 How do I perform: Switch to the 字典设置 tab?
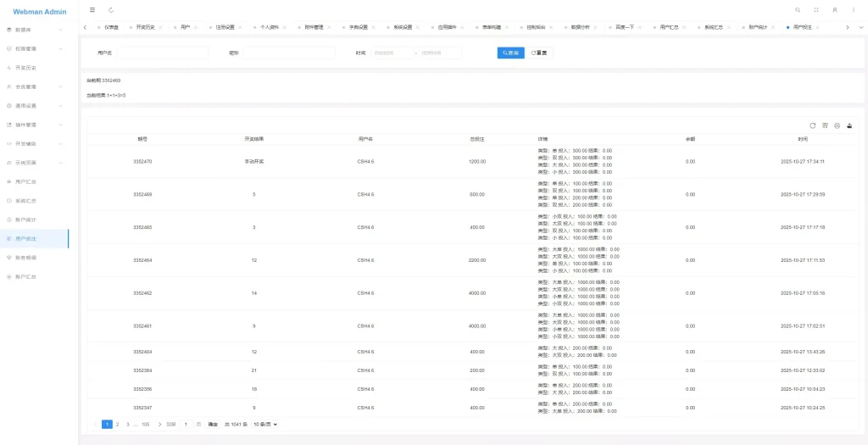click(x=359, y=27)
